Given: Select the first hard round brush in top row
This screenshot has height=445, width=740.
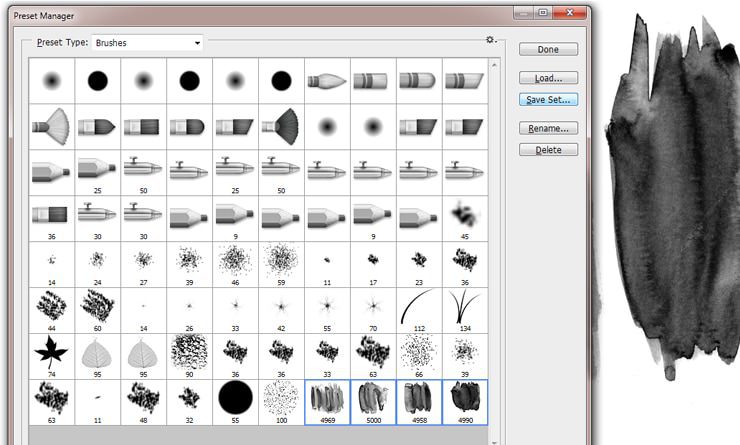Looking at the screenshot, I should point(97,81).
